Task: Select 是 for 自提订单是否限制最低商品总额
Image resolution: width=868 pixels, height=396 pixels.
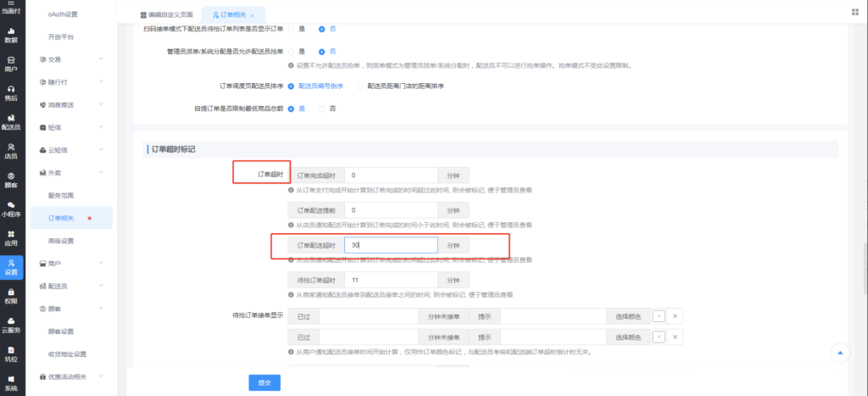Action: [x=292, y=109]
